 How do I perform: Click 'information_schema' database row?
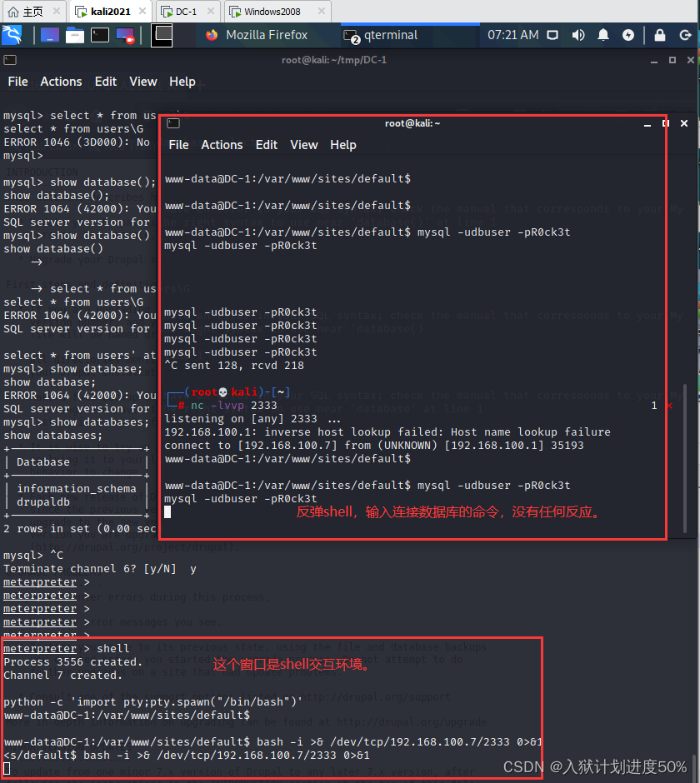76,488
